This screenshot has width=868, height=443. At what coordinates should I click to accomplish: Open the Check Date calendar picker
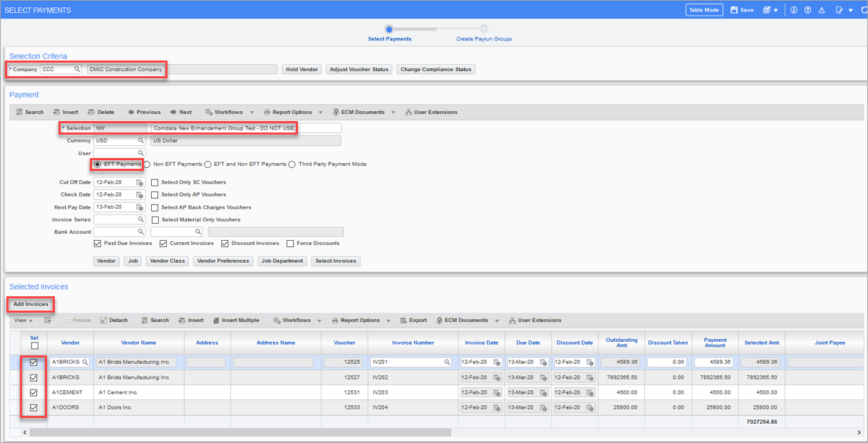coord(140,194)
